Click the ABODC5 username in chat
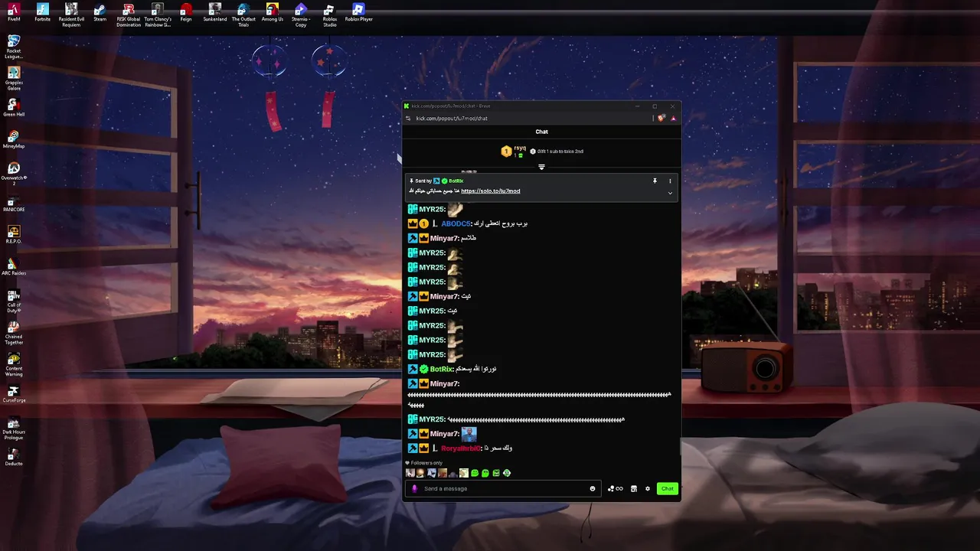 456,223
